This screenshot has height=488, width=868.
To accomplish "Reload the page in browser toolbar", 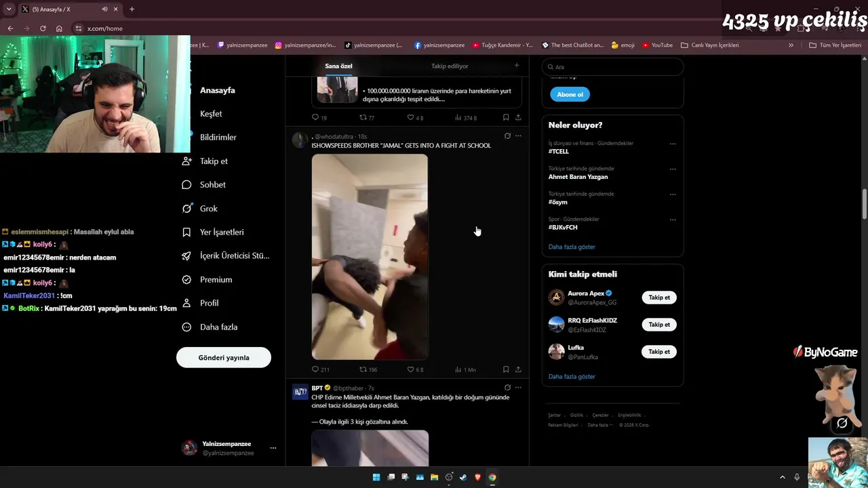I will point(43,28).
